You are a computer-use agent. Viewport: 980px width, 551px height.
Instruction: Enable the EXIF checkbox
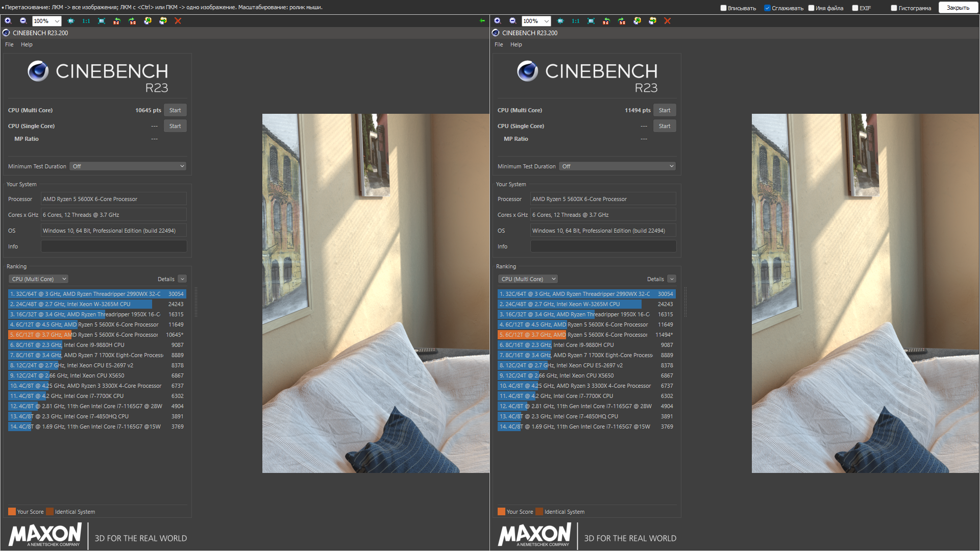[855, 8]
